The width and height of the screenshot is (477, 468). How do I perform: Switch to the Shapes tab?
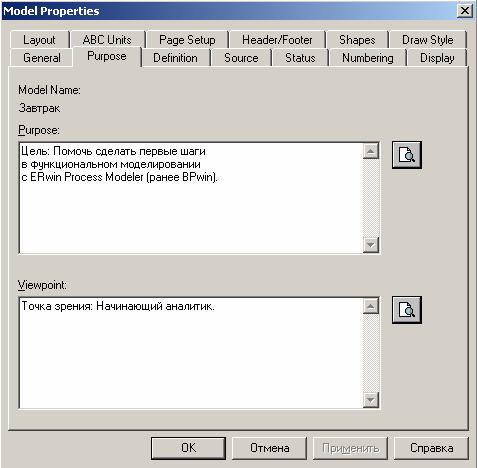tap(357, 40)
